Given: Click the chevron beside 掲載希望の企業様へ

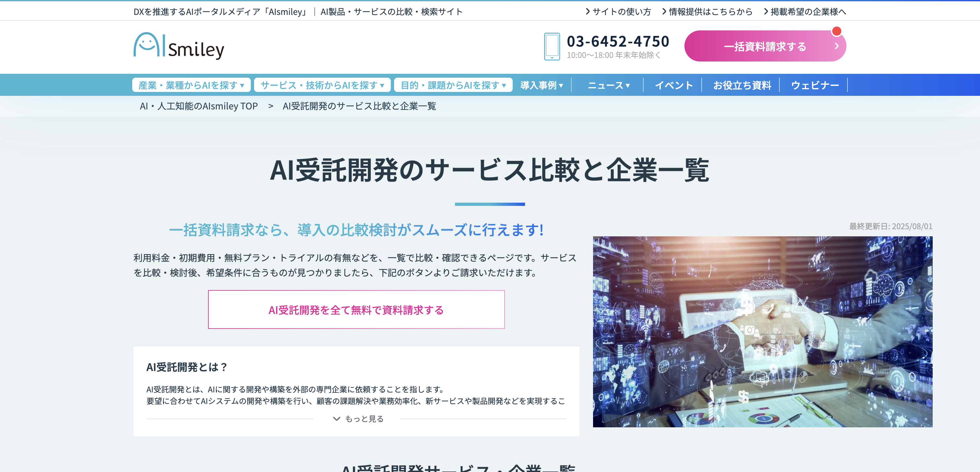Looking at the screenshot, I should tap(766, 11).
